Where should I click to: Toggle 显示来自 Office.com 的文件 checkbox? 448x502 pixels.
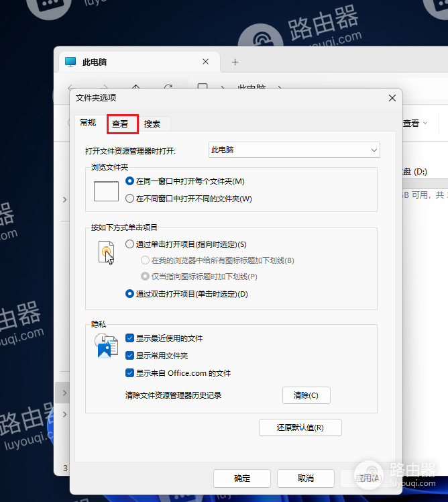click(x=130, y=373)
